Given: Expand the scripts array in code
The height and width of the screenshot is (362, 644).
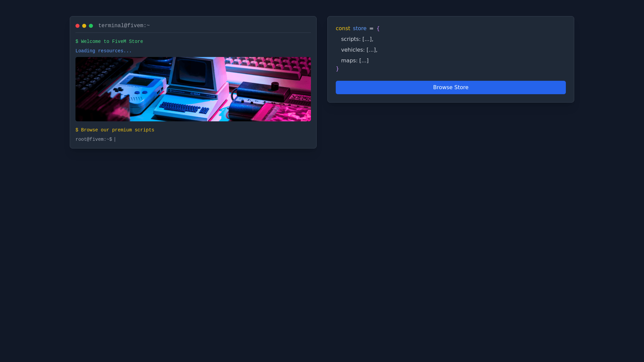Looking at the screenshot, I should tap(367, 39).
